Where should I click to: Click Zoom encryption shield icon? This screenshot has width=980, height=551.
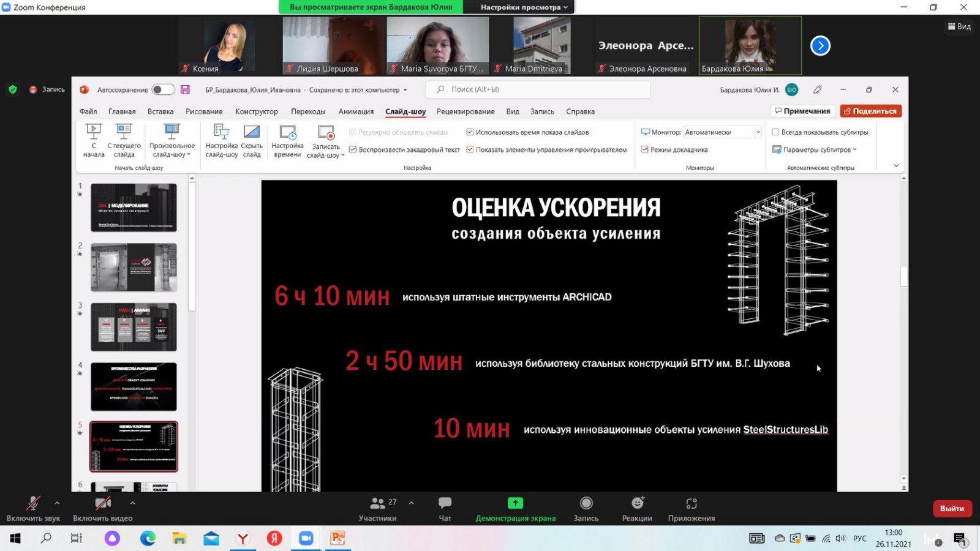tap(12, 89)
